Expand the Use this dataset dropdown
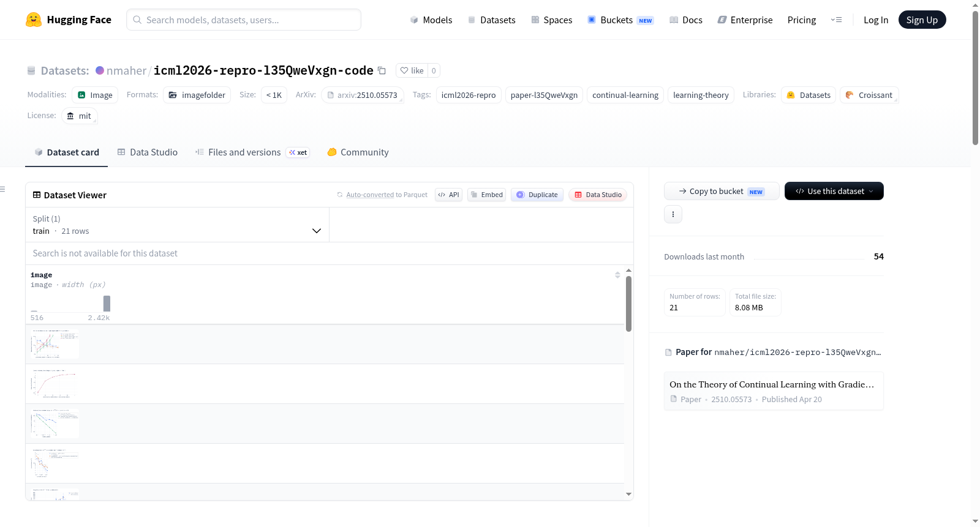This screenshot has width=980, height=527. pos(834,191)
